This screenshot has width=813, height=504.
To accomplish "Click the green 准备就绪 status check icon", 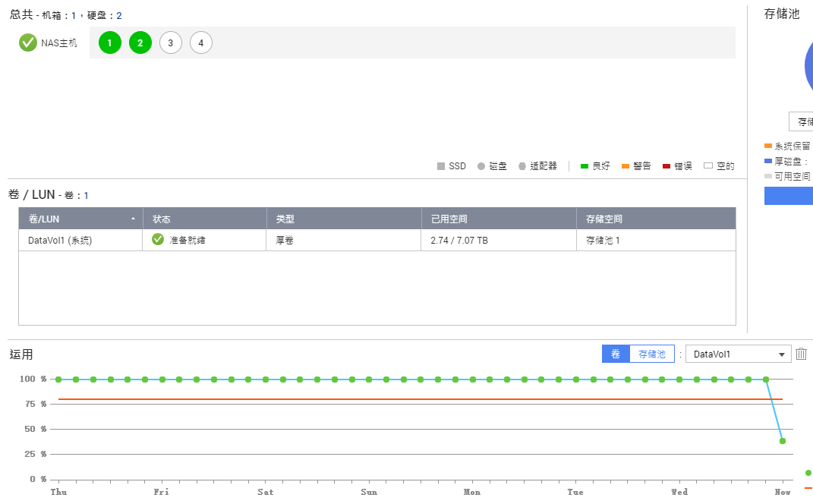I will [x=158, y=239].
